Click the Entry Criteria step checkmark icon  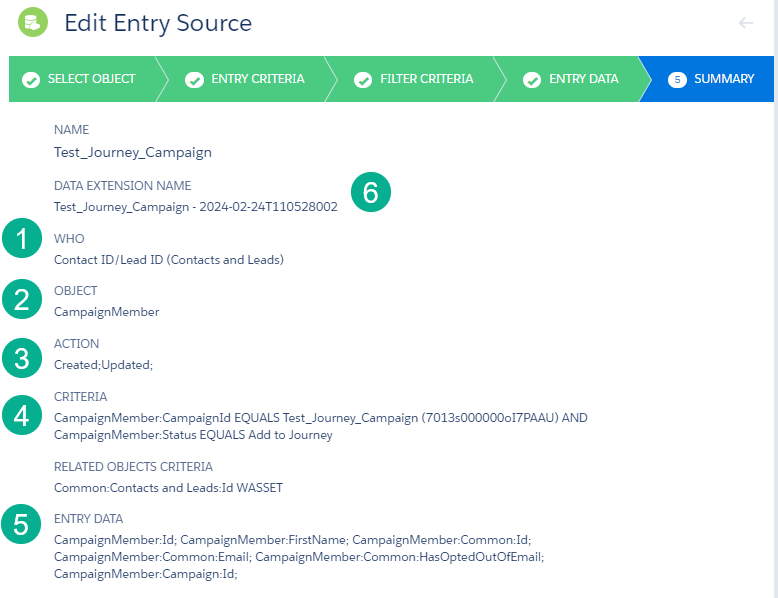click(194, 79)
